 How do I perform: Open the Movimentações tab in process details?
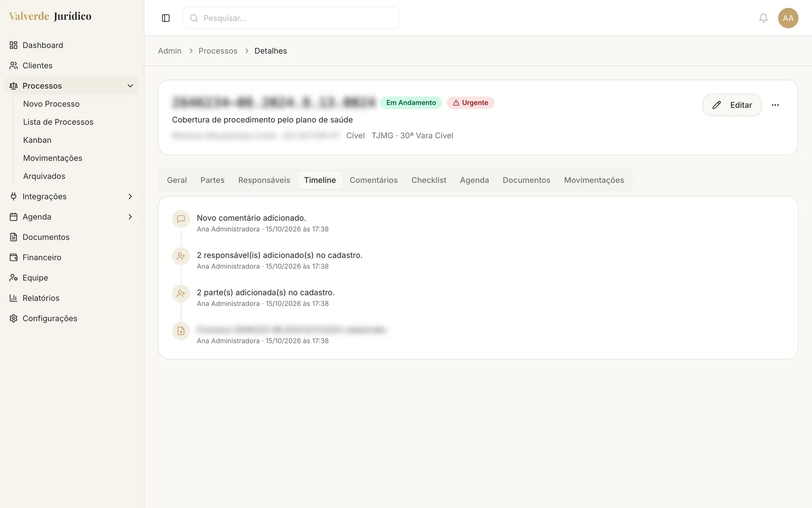pyautogui.click(x=594, y=180)
